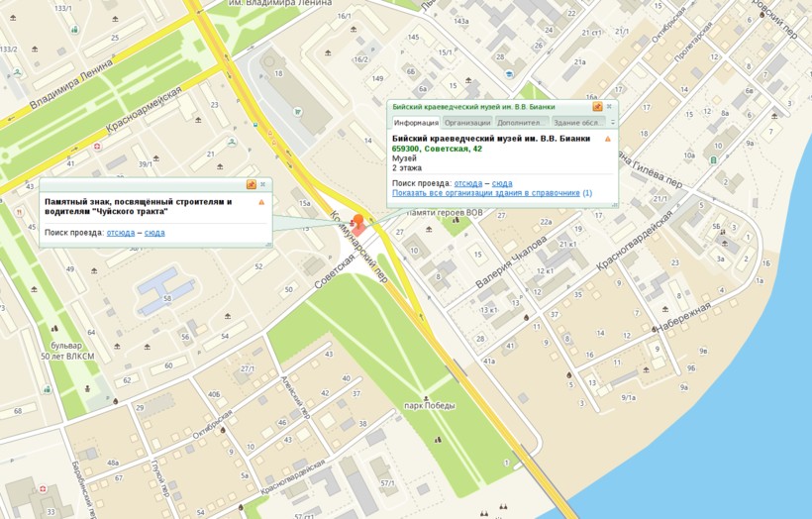
Task: Click education cap icon near building 28
Action: (x=510, y=74)
